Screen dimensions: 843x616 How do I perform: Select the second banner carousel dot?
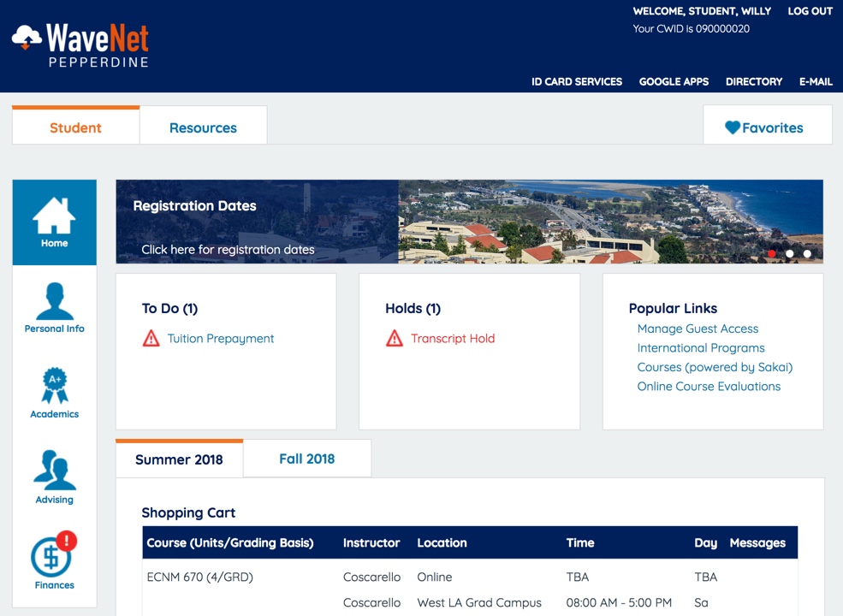pyautogui.click(x=790, y=253)
